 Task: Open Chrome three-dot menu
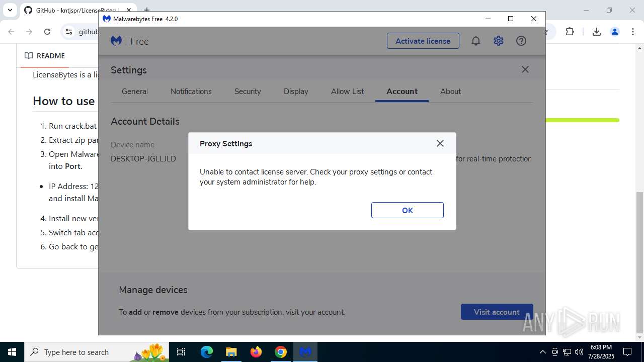(633, 32)
